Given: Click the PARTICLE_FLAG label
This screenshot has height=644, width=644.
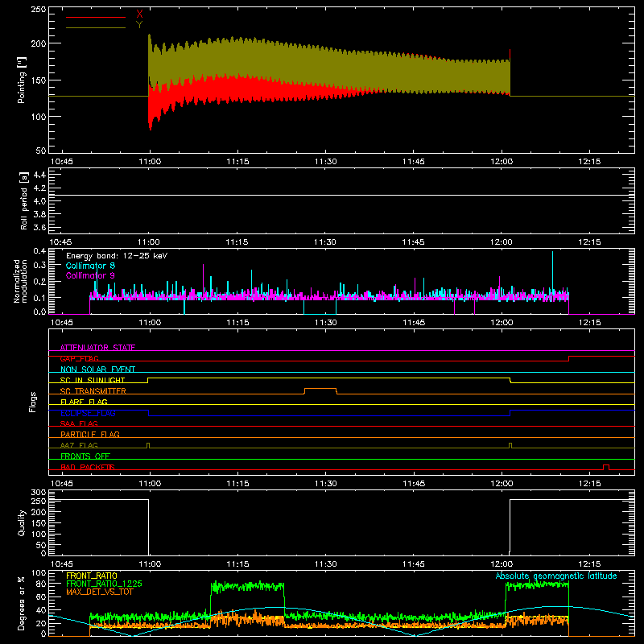Looking at the screenshot, I should 90,434.
